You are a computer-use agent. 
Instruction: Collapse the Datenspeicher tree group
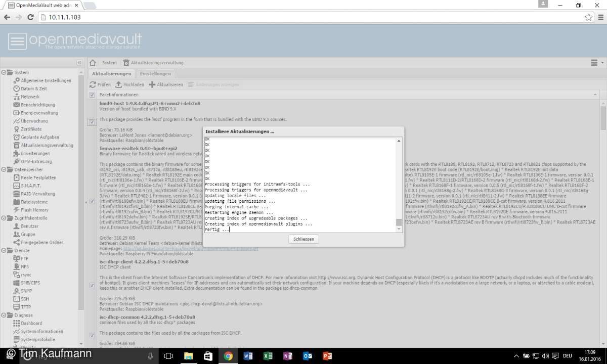[x=4, y=169]
